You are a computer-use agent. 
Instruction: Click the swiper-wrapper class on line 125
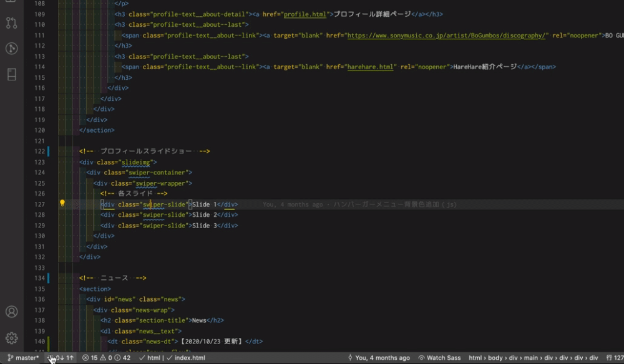coord(160,183)
